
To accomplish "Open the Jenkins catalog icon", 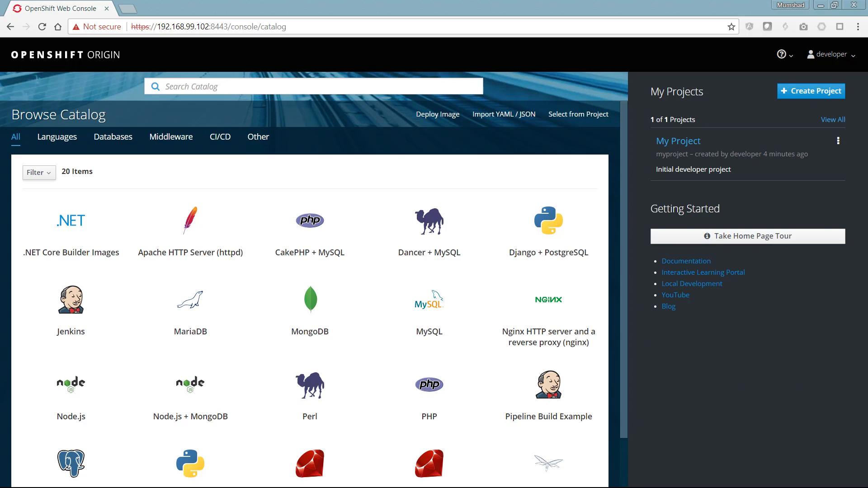I will coord(71,299).
